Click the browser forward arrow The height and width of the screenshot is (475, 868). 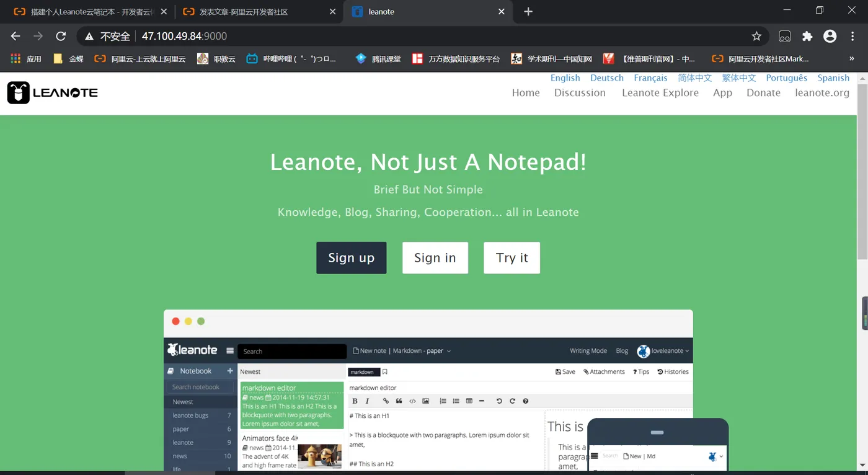pyautogui.click(x=38, y=37)
